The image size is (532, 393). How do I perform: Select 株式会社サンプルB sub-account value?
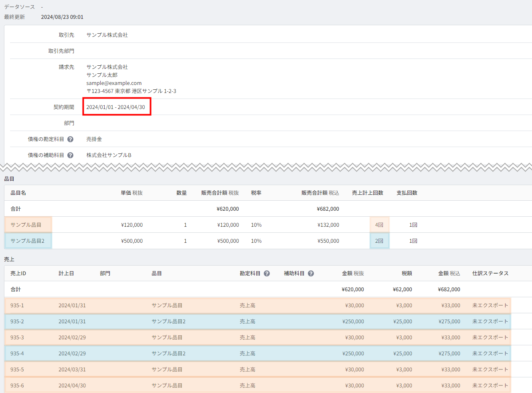(x=109, y=155)
